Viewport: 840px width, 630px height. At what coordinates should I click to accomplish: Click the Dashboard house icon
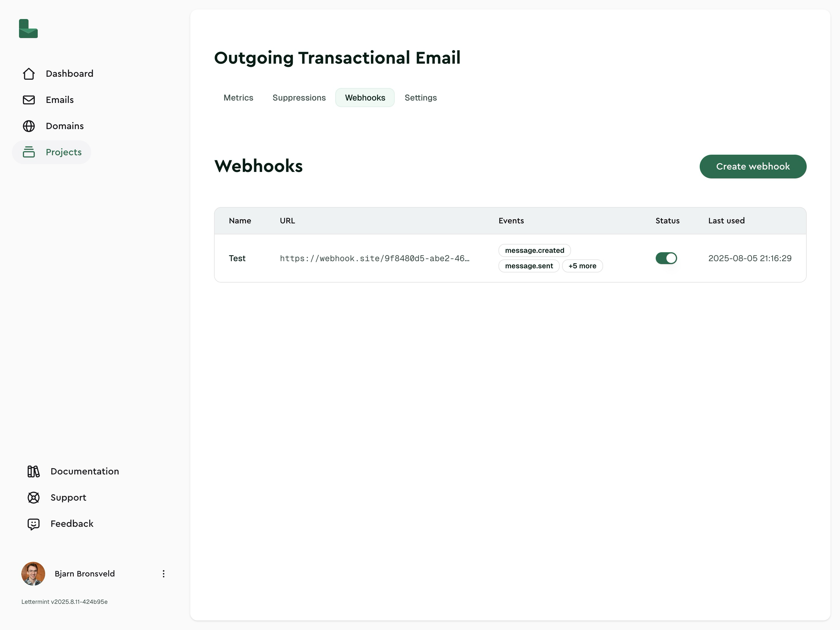tap(29, 74)
